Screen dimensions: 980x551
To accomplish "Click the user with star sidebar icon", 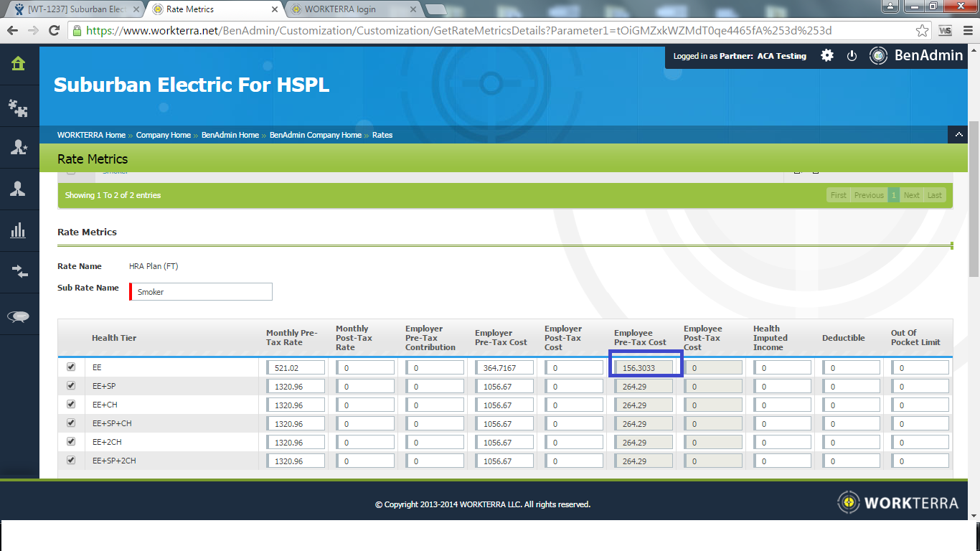I will [18, 148].
